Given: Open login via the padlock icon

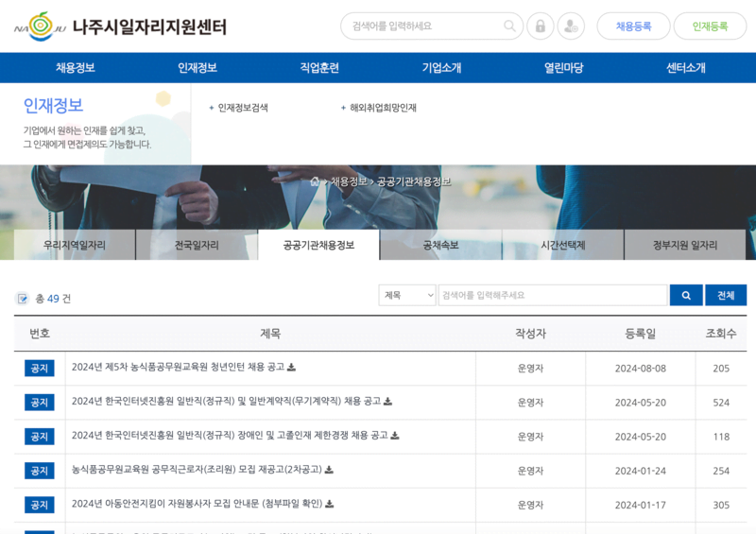Looking at the screenshot, I should click(540, 26).
